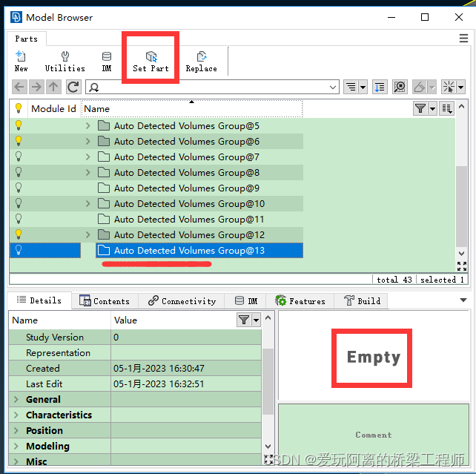Image resolution: width=476 pixels, height=474 pixels.
Task: Toggle visibility of Volumes Group@11
Action: [x=19, y=219]
